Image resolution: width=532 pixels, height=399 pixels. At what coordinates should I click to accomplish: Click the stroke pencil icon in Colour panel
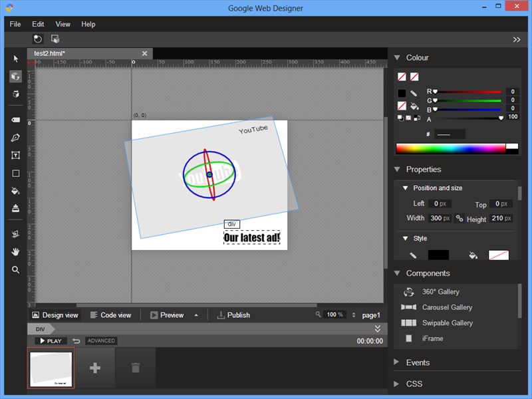[x=414, y=93]
